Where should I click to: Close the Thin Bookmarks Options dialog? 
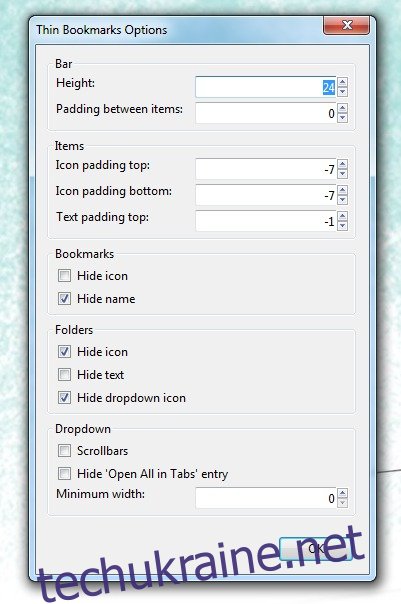click(346, 25)
